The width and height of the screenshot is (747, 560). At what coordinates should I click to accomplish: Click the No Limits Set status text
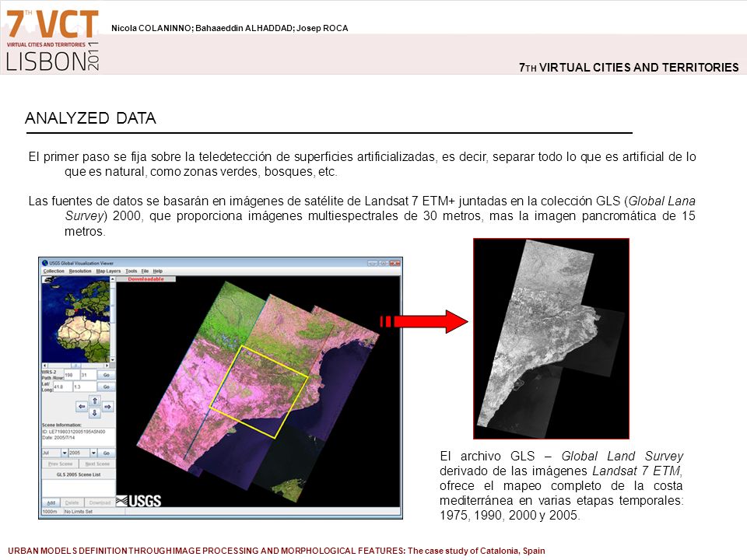(79, 512)
